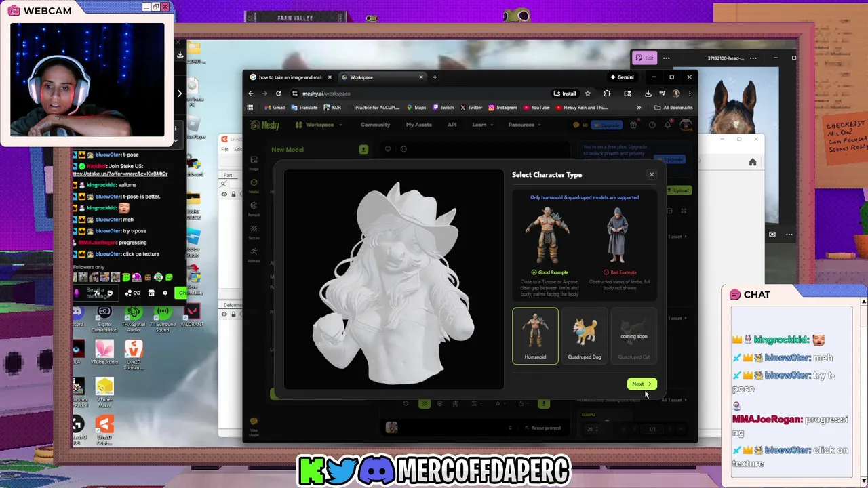This screenshot has width=868, height=488.
Task: Expand the hidden bookmarks chevron
Action: [639, 108]
